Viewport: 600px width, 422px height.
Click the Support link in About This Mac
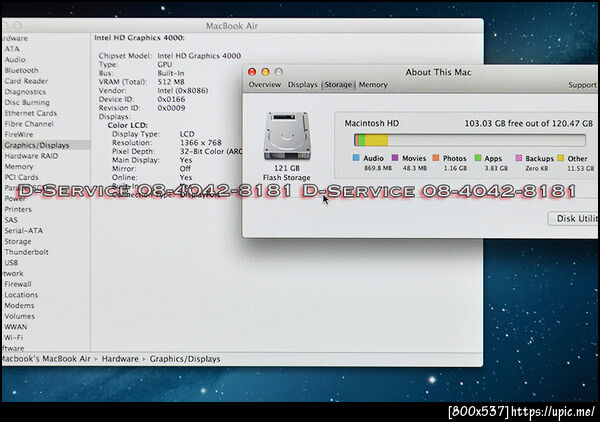tap(582, 85)
